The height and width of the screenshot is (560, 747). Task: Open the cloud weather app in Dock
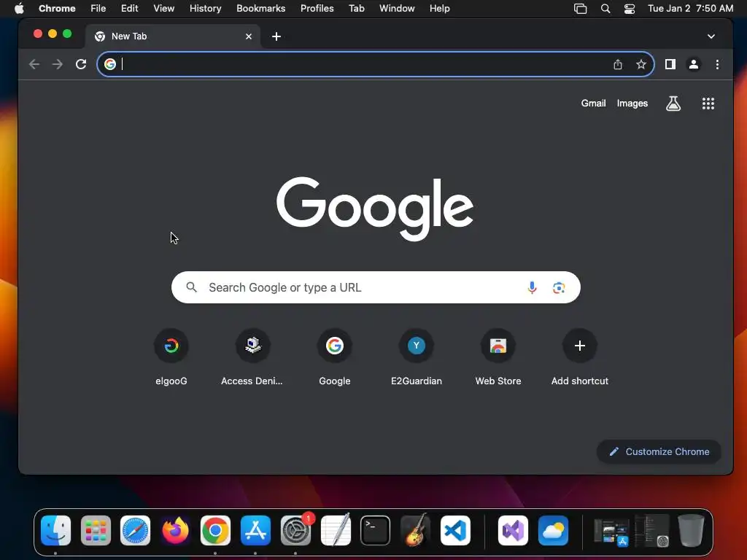coord(553,531)
